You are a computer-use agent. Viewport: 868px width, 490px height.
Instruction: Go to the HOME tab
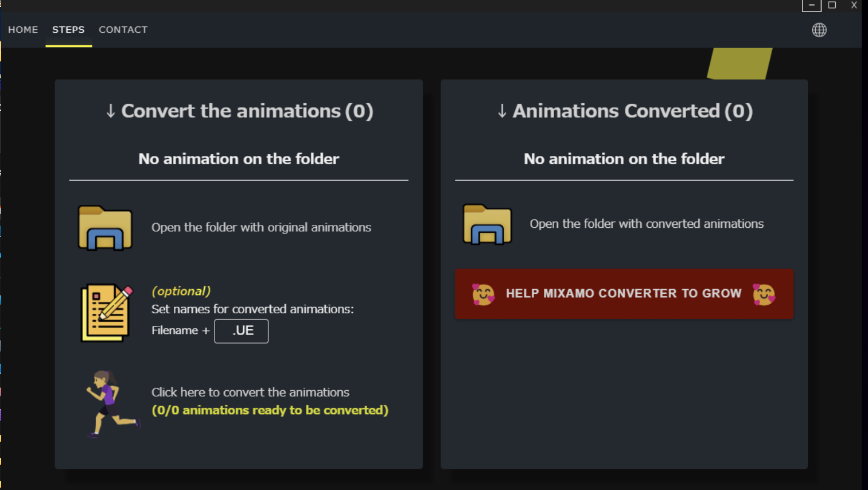[x=23, y=30]
